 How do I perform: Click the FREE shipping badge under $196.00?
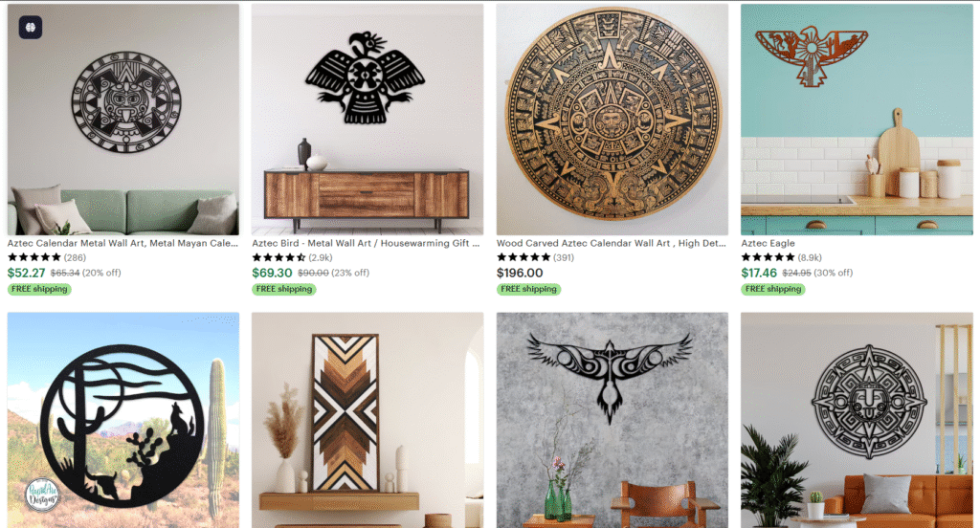528,289
